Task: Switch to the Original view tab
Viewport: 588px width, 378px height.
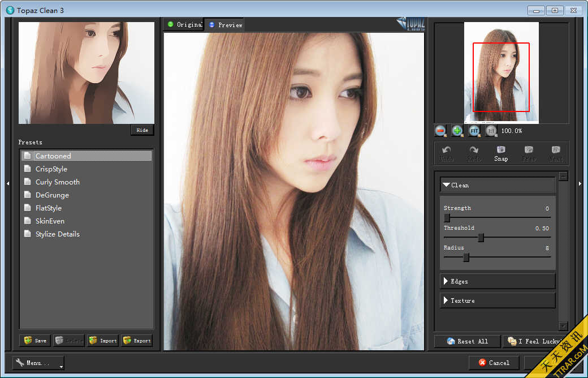Action: (184, 24)
